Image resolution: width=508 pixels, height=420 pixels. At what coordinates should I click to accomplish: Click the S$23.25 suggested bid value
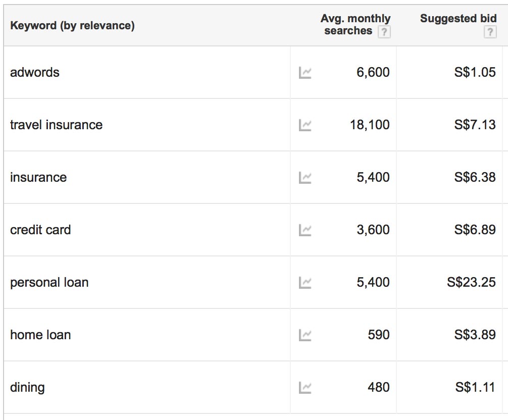[471, 282]
